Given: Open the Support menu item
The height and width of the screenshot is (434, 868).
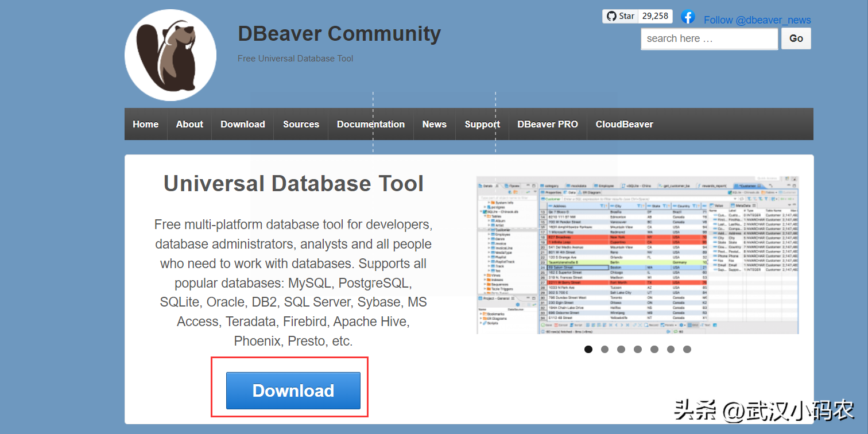Looking at the screenshot, I should tap(482, 124).
